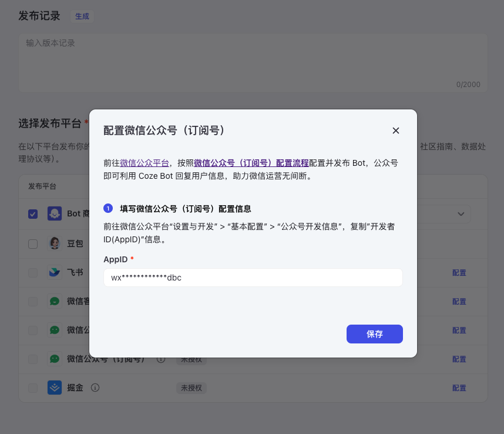Click the 掘金 logo icon
The height and width of the screenshot is (434, 504).
(55, 388)
